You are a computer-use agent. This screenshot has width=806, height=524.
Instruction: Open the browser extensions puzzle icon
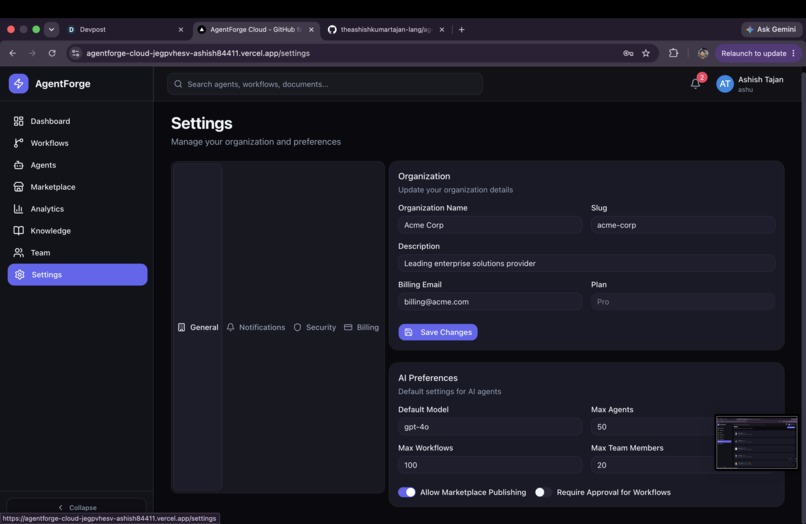pos(673,53)
